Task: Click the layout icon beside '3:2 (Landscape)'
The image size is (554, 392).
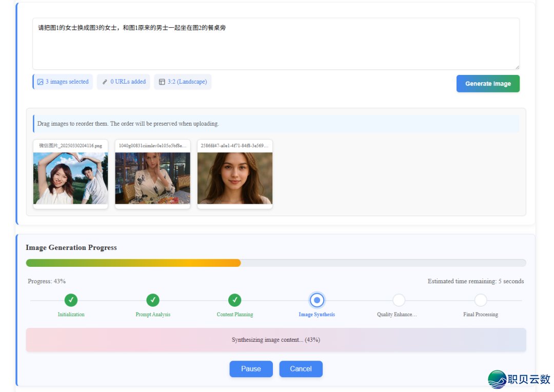Action: (x=162, y=82)
